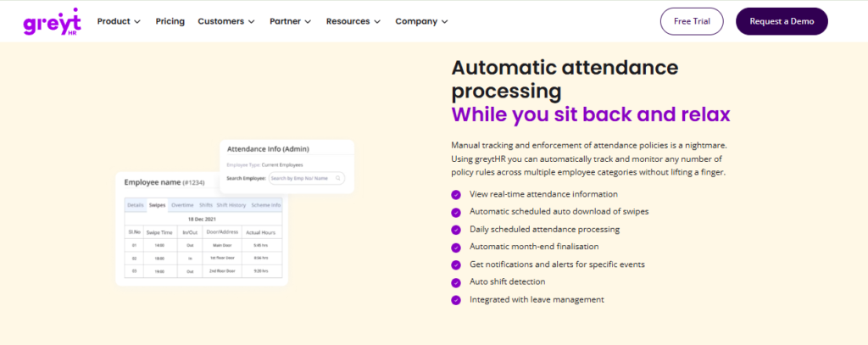Click the checkmark beside Automatic scheduled auto download
The image size is (868, 345).
click(455, 212)
